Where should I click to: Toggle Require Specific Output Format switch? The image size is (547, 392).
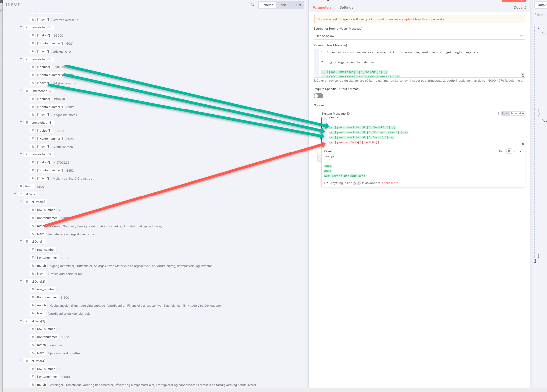point(318,96)
